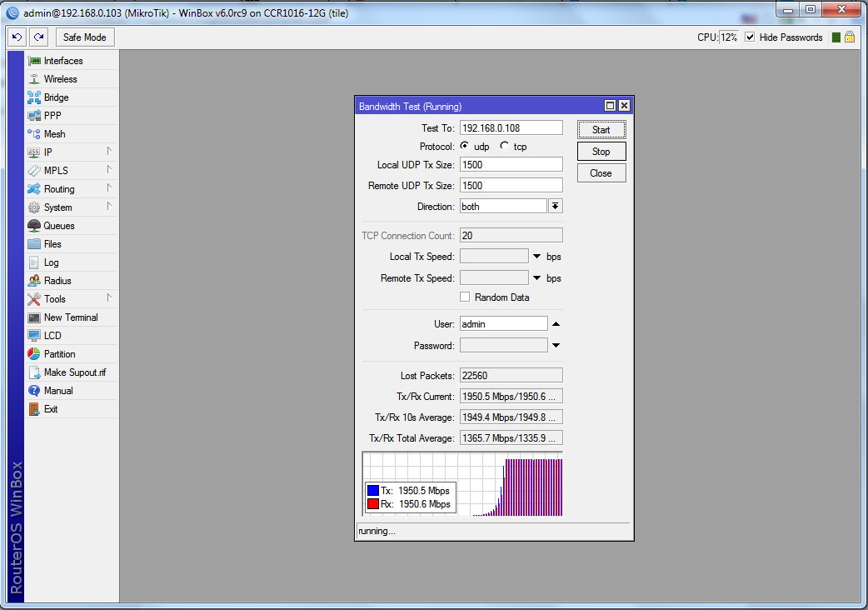Image resolution: width=868 pixels, height=610 pixels.
Task: Uncheck the Hide Passwords option
Action: [751, 37]
